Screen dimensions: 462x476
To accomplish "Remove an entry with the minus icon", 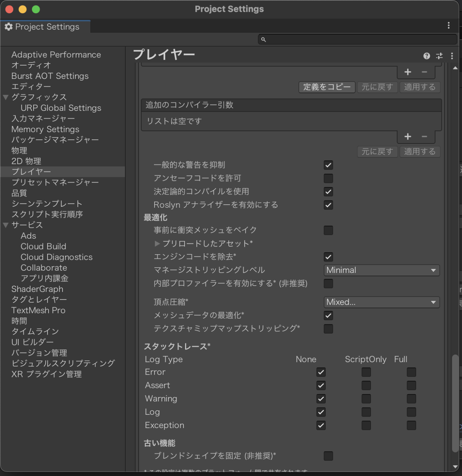I will (424, 136).
